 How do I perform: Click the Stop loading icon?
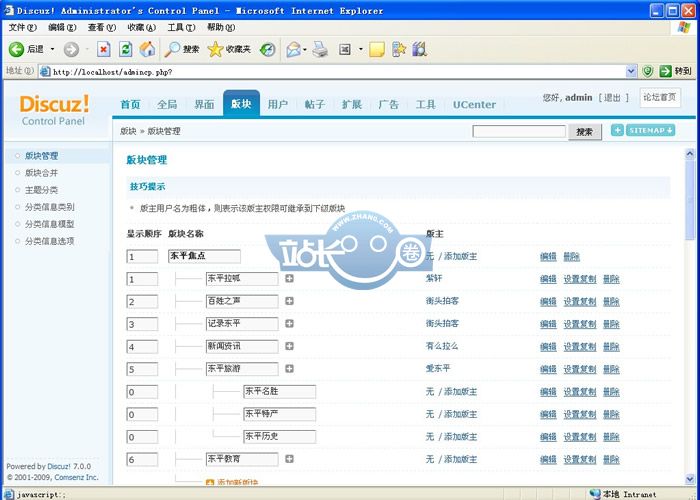(104, 49)
